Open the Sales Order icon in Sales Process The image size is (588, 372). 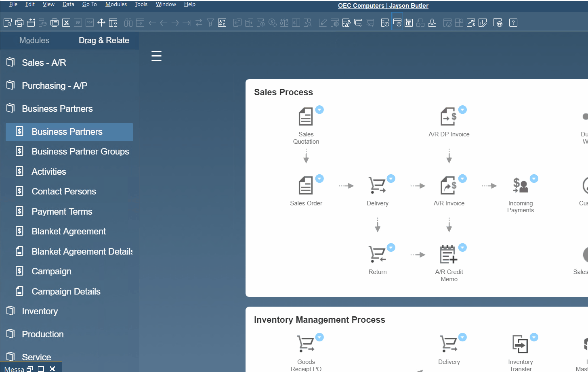tap(306, 186)
